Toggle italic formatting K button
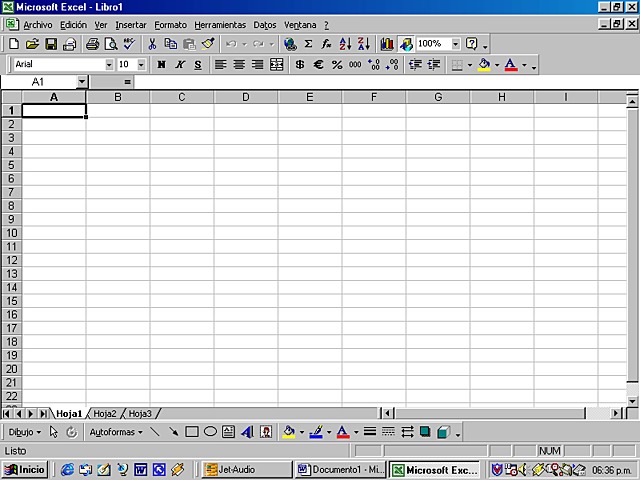The width and height of the screenshot is (640, 480). 180,64
